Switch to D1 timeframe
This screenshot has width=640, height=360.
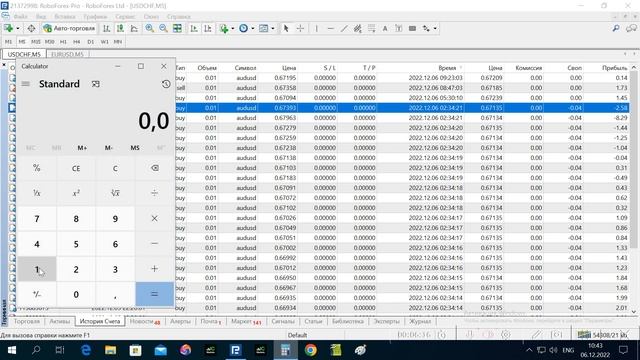pos(91,42)
